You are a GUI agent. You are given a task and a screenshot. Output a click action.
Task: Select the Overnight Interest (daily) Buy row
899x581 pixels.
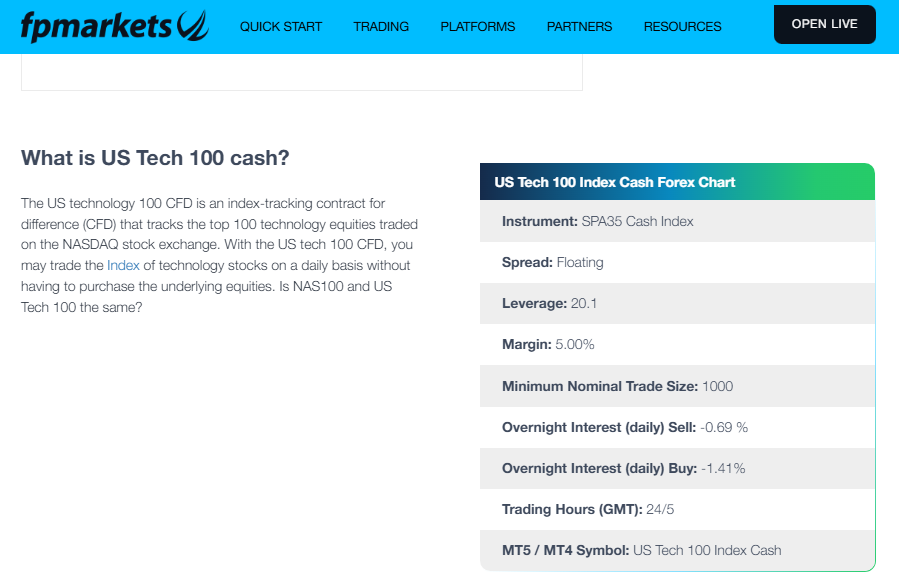[x=677, y=469]
